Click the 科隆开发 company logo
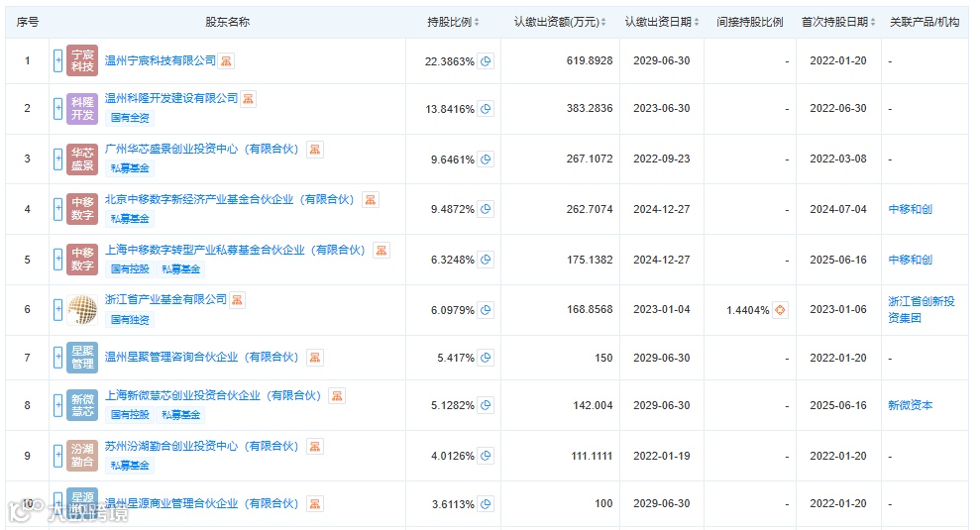This screenshot has width=980, height=530. tap(82, 108)
